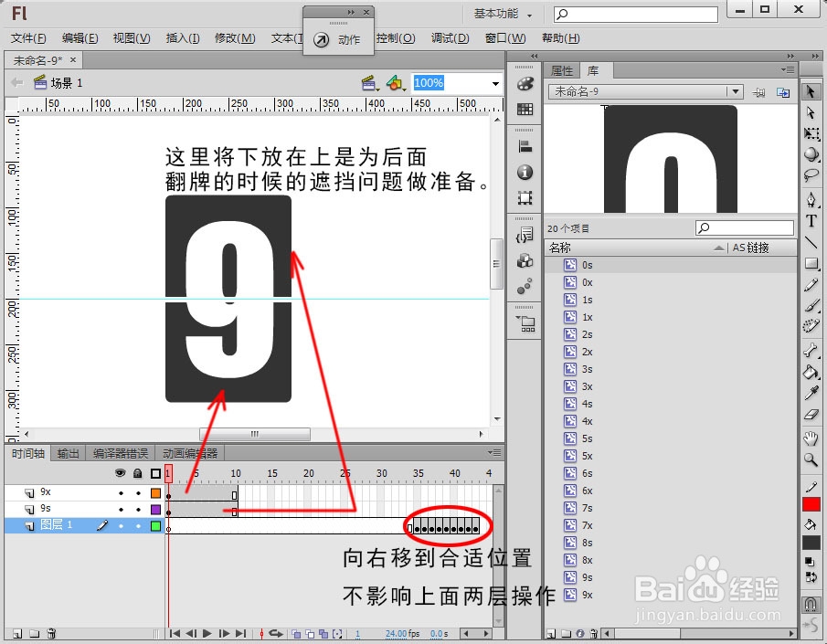Open the stage zoom percentage dropdown

[x=493, y=82]
